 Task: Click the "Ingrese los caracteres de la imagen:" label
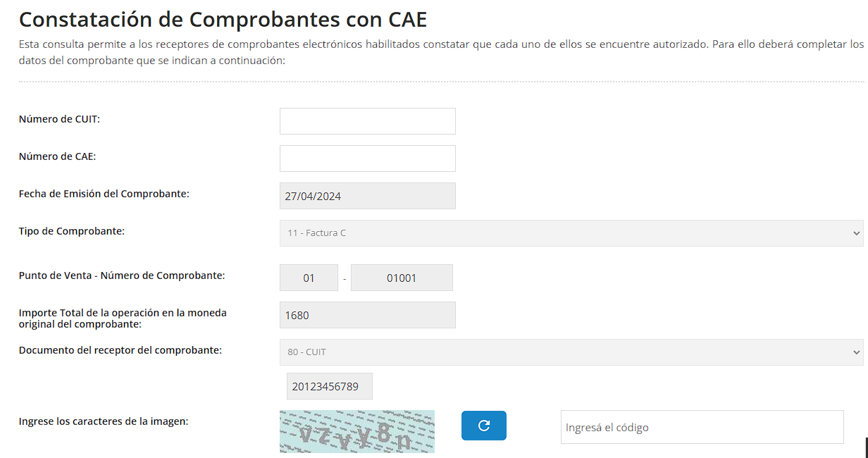click(103, 421)
